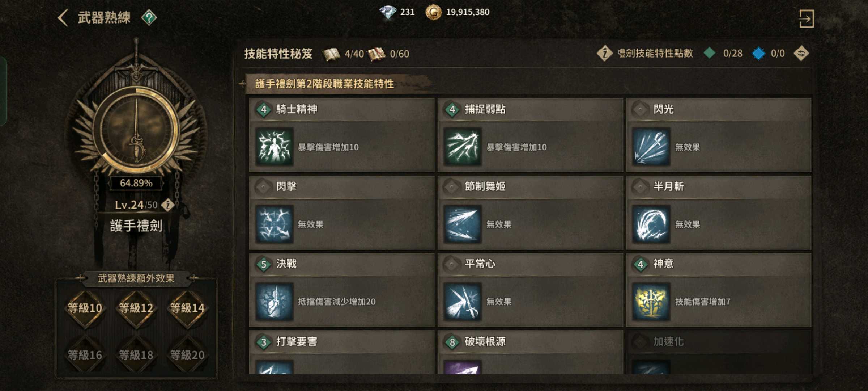The width and height of the screenshot is (868, 391).
Task: Select the 決戰 skill icon
Action: click(274, 302)
